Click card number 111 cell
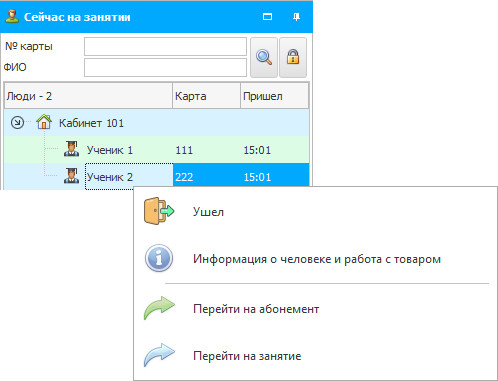Image resolution: width=498 pixels, height=381 pixels. tap(184, 150)
